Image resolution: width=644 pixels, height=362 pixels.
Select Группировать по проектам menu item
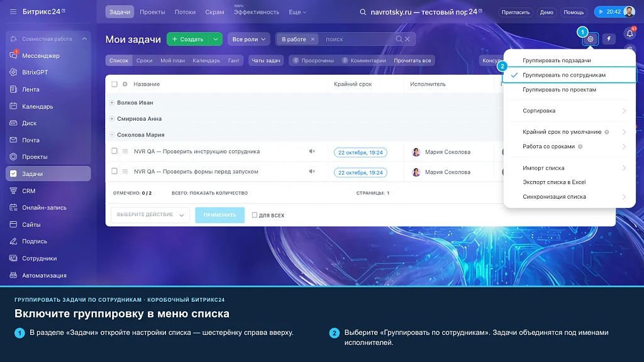coord(559,89)
